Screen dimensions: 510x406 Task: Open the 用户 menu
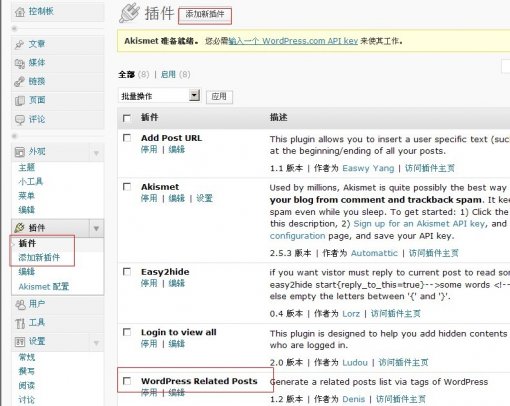tap(37, 304)
